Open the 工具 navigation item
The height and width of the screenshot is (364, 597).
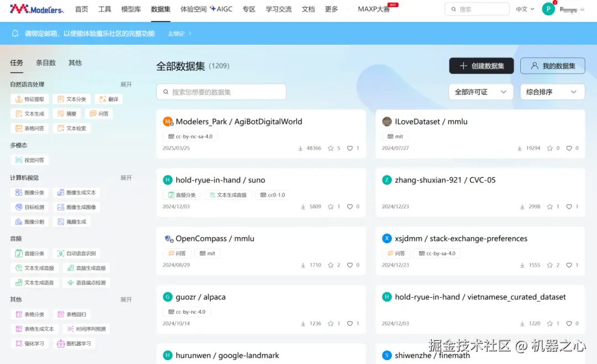(104, 9)
